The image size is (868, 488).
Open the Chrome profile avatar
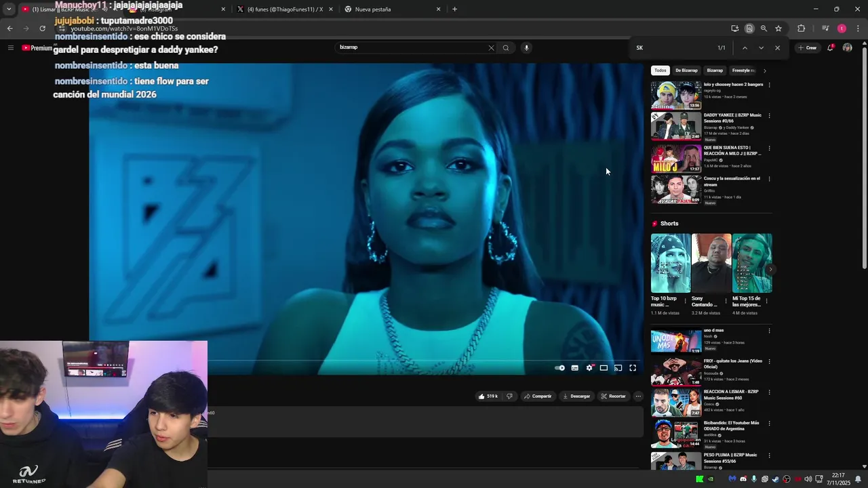click(842, 28)
